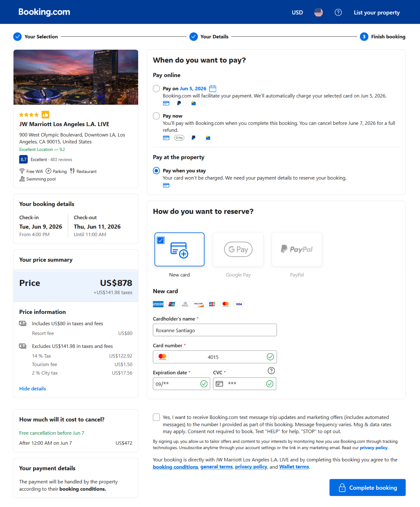Open the general terms link
The height and width of the screenshot is (507, 420).
217,467
